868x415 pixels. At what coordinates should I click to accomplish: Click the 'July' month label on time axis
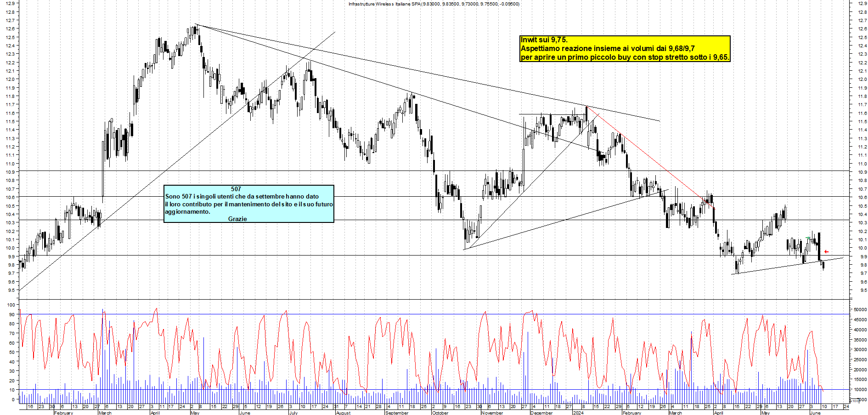(x=293, y=413)
